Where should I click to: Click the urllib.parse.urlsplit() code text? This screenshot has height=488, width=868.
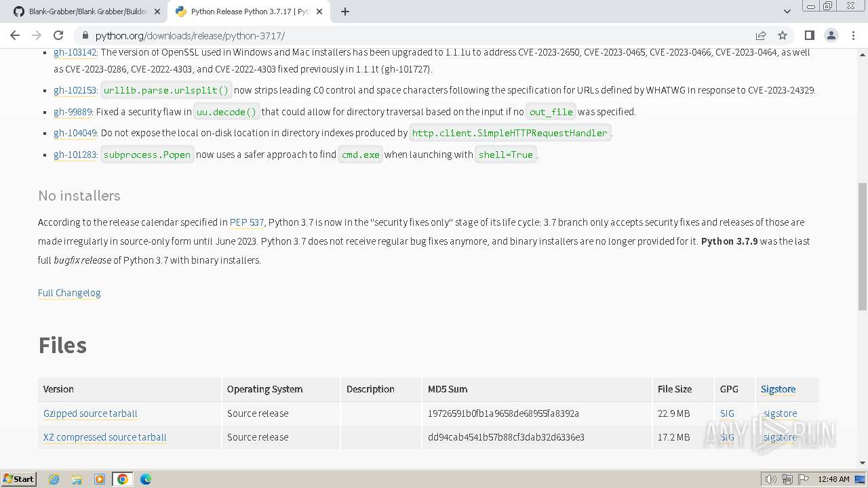point(166,90)
